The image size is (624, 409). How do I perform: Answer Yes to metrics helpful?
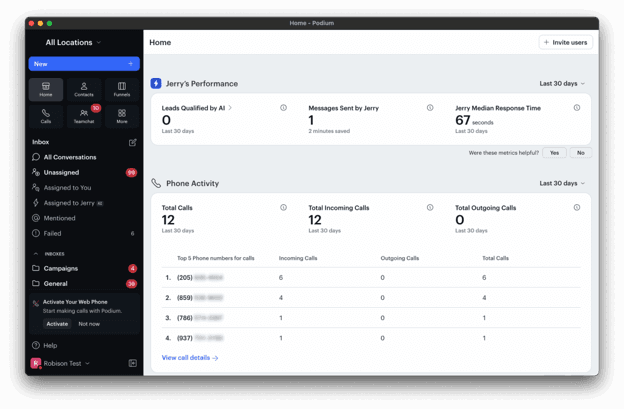tap(554, 153)
